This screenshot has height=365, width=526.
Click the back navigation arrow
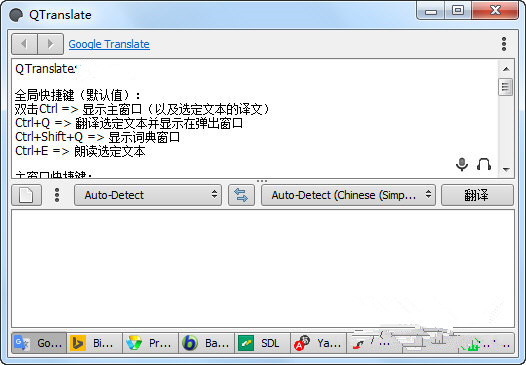tap(24, 44)
